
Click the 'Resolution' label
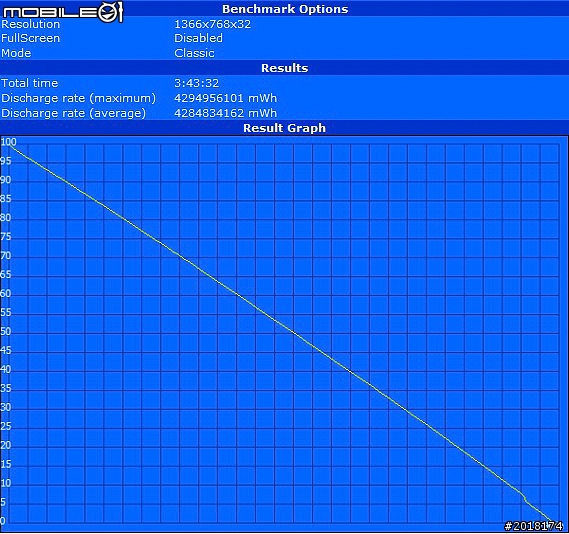tap(30, 24)
